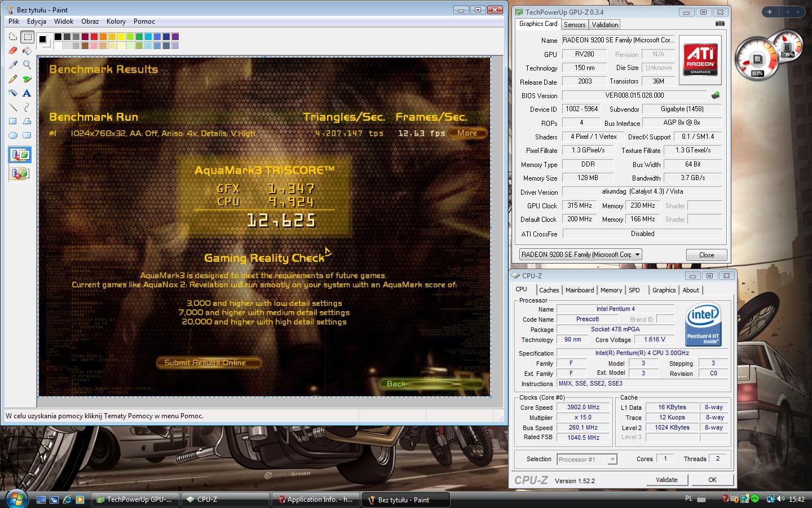The height and width of the screenshot is (508, 812).
Task: Switch to the Caches tab in CPU-Z
Action: point(549,290)
